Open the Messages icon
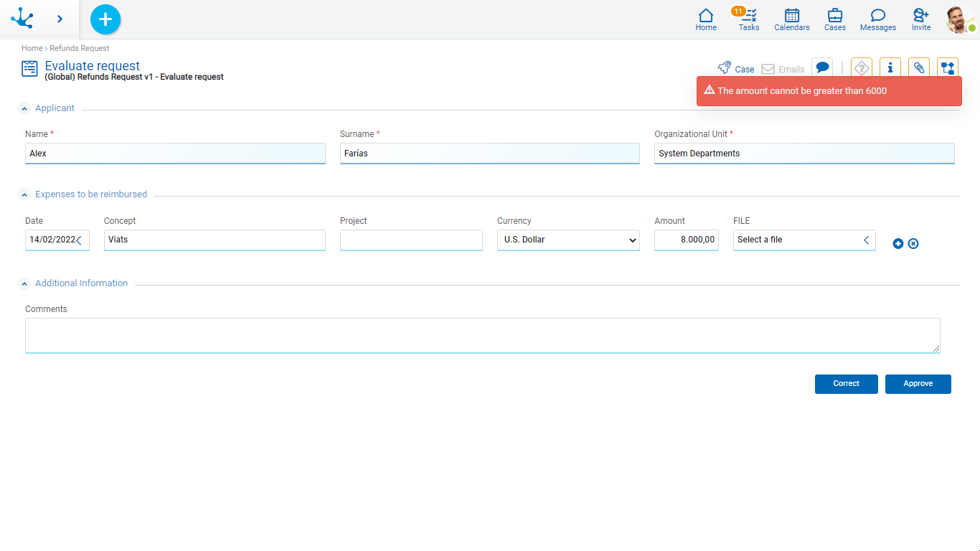This screenshot has width=980, height=551. [x=877, y=19]
